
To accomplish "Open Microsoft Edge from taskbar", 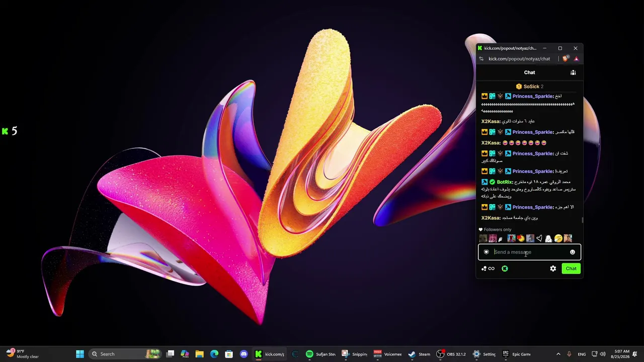I will coord(214,354).
